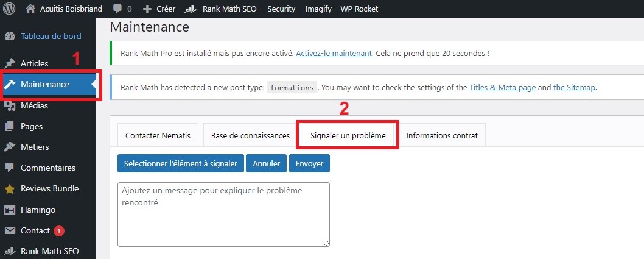Image resolution: width=644 pixels, height=259 pixels.
Task: Select the Informations contrat tab
Action: [x=442, y=135]
